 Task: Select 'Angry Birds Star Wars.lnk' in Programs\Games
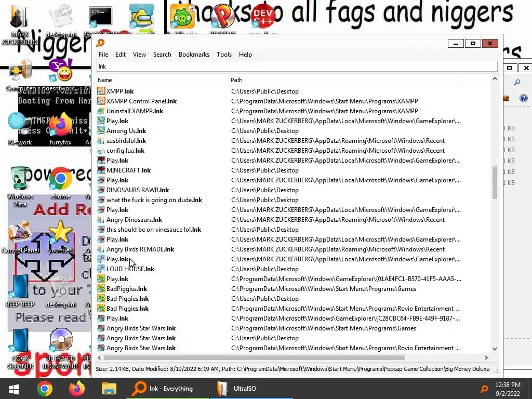pos(141,328)
